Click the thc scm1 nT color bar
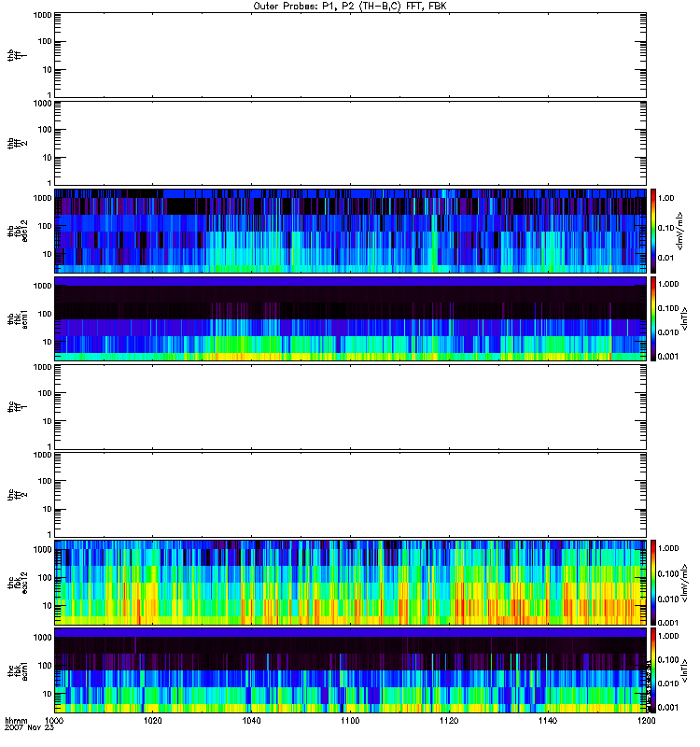700x747 pixels. (654, 669)
